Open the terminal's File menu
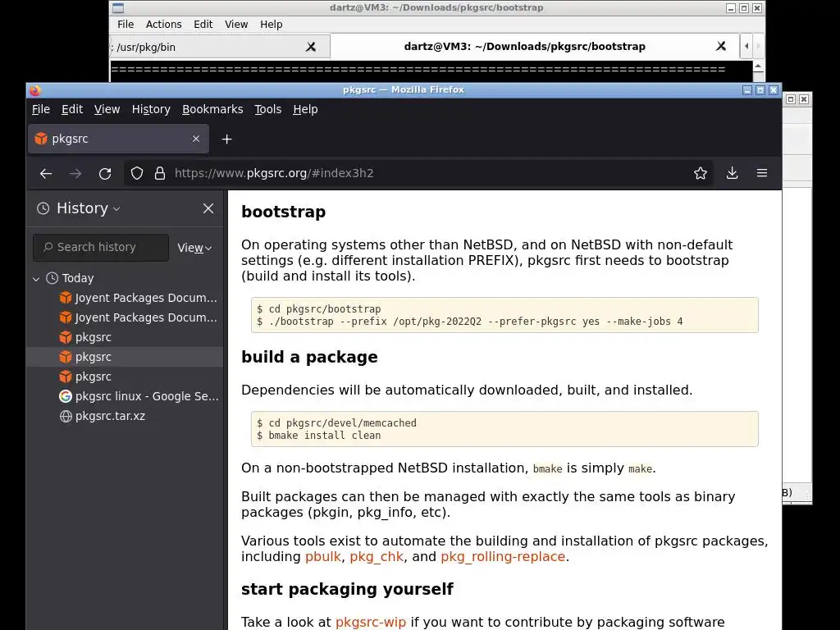Viewport: 840px width, 630px height. click(x=126, y=25)
